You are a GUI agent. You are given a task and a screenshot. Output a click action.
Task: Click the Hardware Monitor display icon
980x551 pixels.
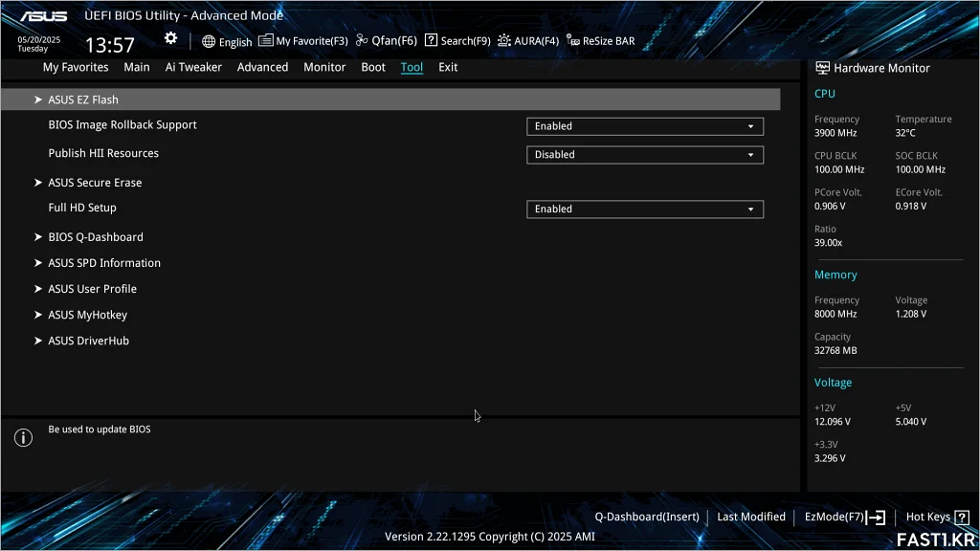822,68
